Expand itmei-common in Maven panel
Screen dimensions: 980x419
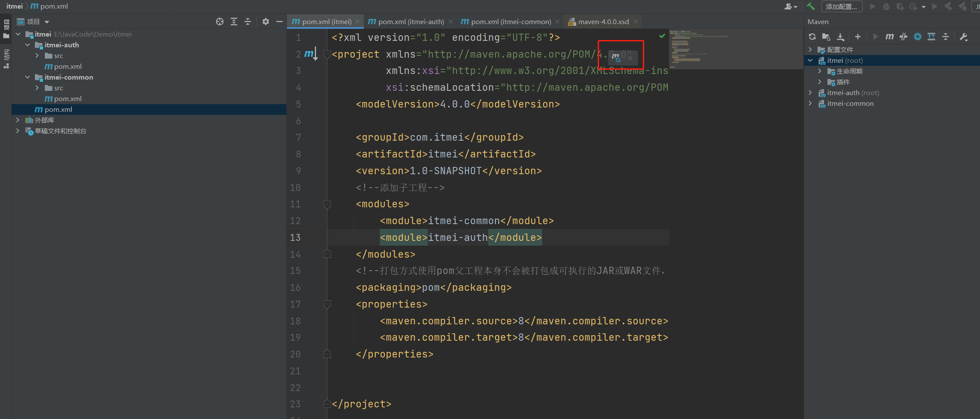coord(810,103)
